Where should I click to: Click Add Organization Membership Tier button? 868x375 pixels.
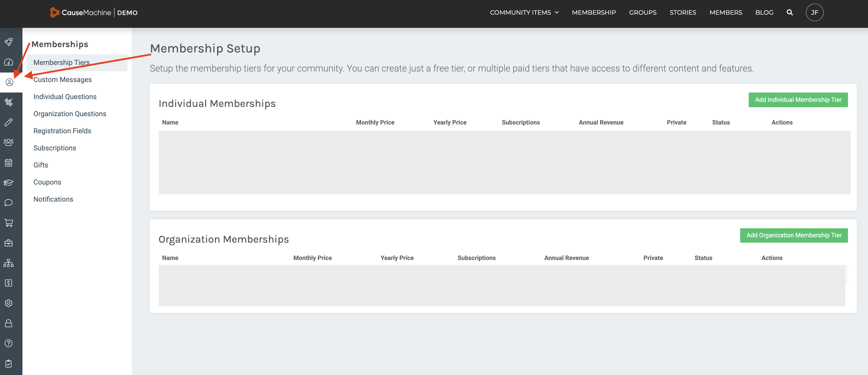pos(794,235)
